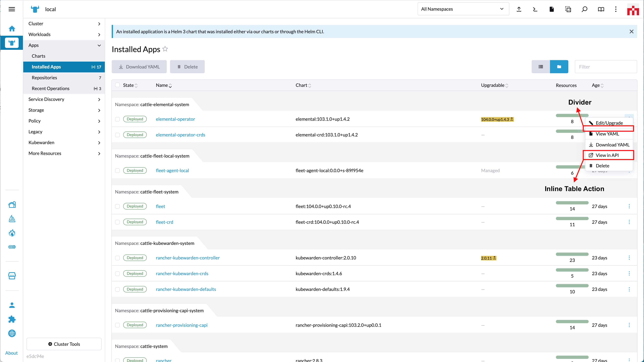
Task: Download the KubeConfig file icon
Action: [x=551, y=9]
